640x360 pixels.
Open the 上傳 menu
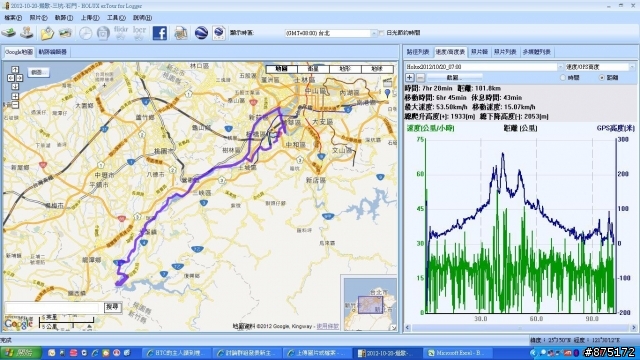pos(90,18)
